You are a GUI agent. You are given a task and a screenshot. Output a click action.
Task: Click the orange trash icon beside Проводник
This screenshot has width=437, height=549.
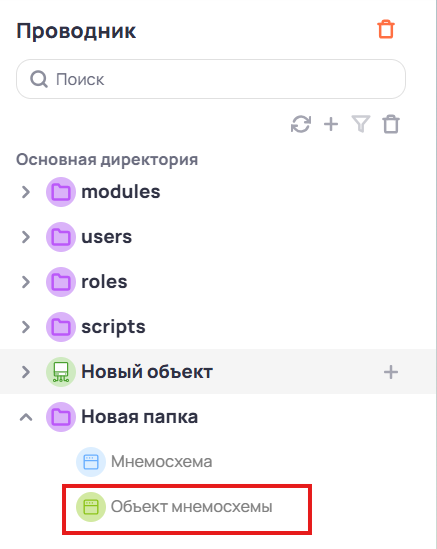point(386,29)
